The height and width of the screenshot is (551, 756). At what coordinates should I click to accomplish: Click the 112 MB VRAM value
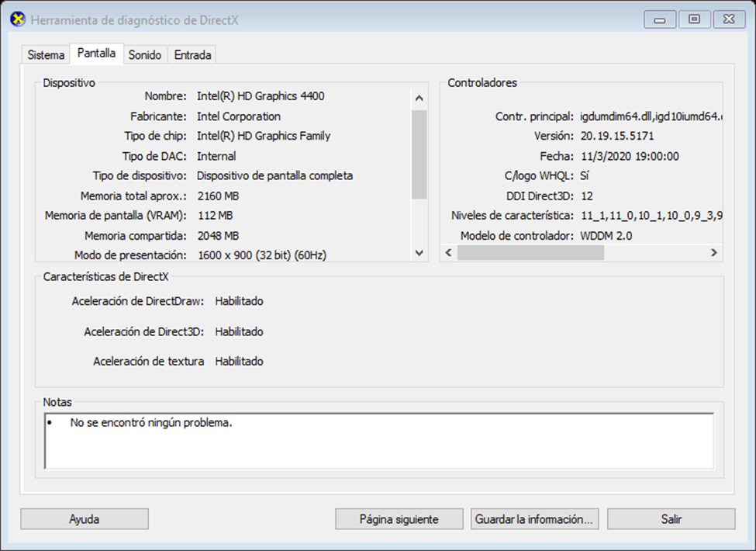point(215,215)
